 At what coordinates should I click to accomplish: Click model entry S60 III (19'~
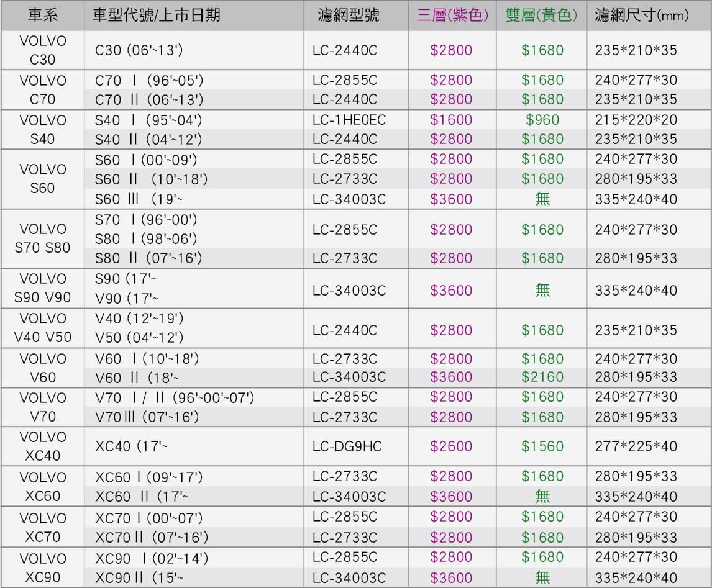coord(139,199)
